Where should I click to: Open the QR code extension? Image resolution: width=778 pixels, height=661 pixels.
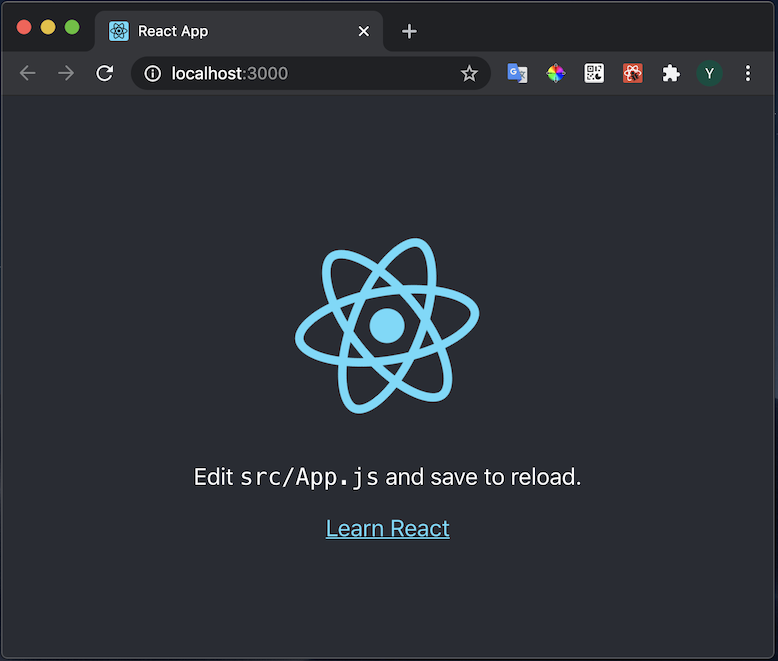click(x=594, y=73)
